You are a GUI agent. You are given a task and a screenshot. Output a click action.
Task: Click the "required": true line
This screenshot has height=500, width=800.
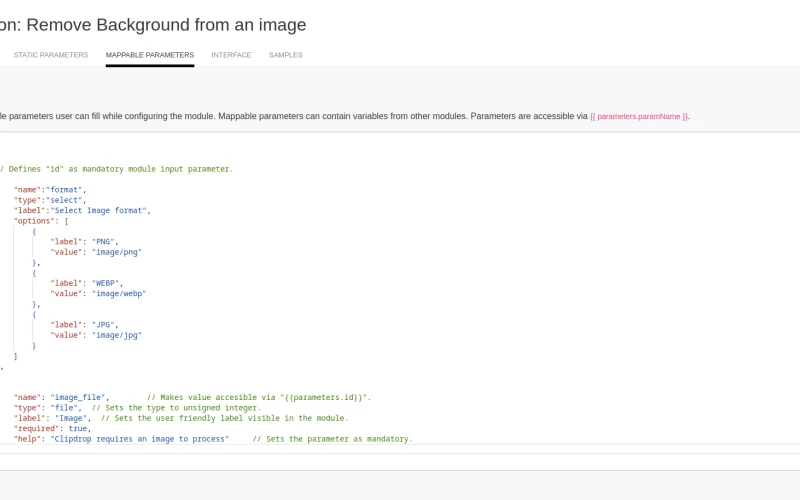(52, 429)
